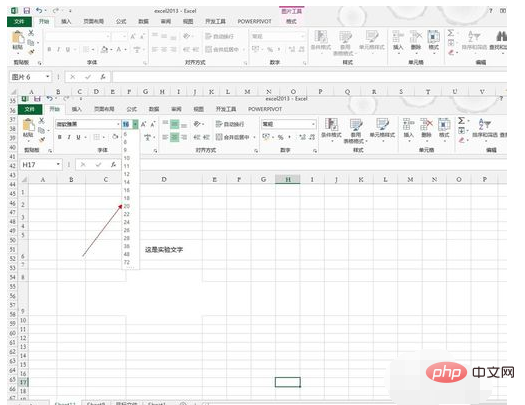Click Find binoculars icon in outer ribbon

(501, 35)
